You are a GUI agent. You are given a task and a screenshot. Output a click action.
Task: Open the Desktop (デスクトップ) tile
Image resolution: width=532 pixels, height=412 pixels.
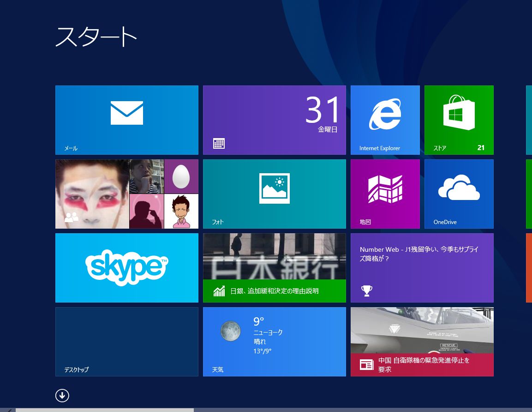(x=126, y=342)
